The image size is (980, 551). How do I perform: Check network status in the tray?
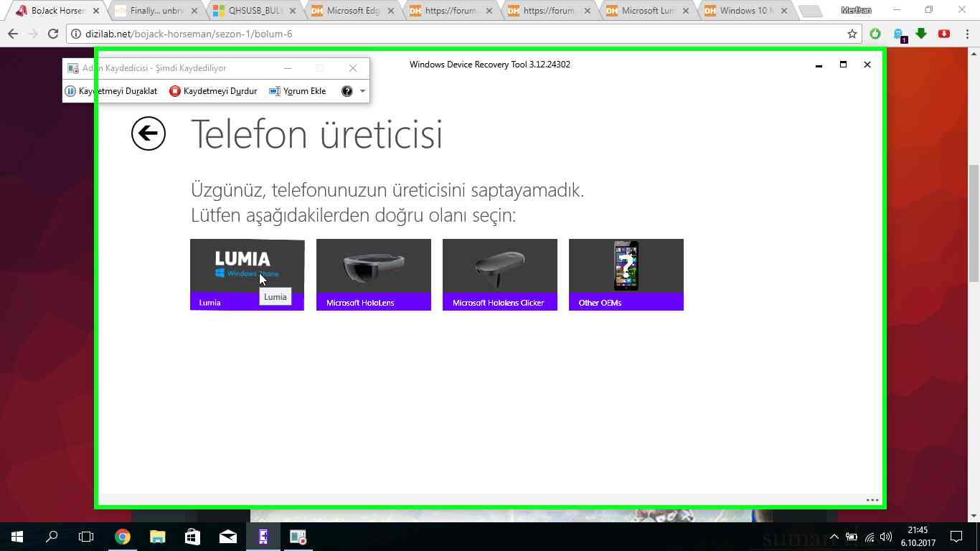tap(870, 537)
